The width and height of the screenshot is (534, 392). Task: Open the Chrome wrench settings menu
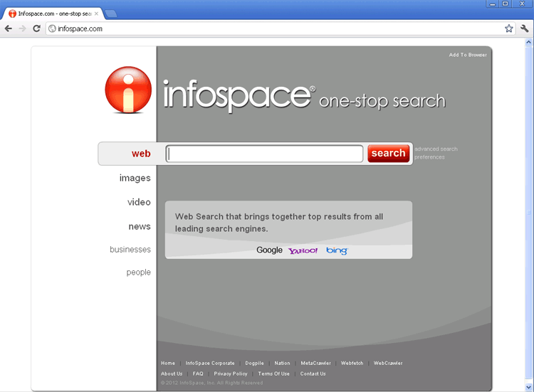point(525,28)
